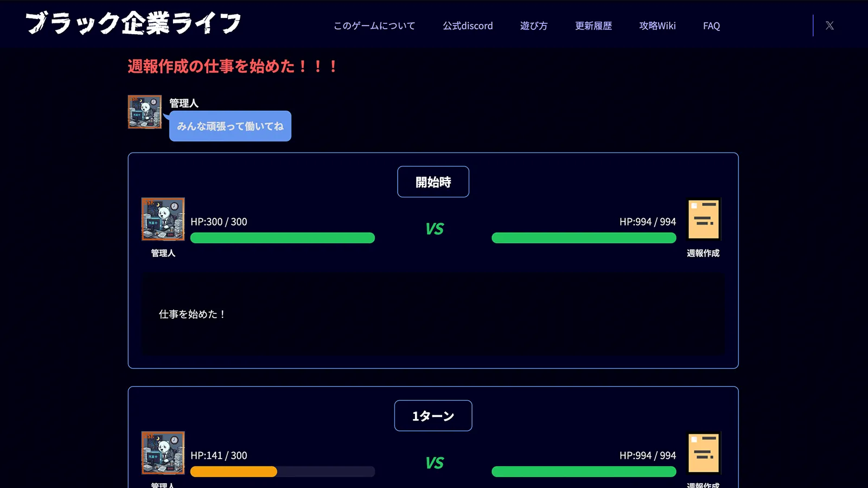Viewport: 868px width, 488px height.
Task: Open the このゲームについて page
Action: click(374, 25)
